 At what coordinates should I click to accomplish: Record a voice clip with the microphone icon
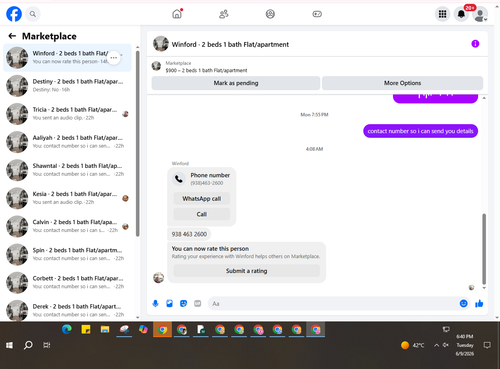(x=155, y=303)
